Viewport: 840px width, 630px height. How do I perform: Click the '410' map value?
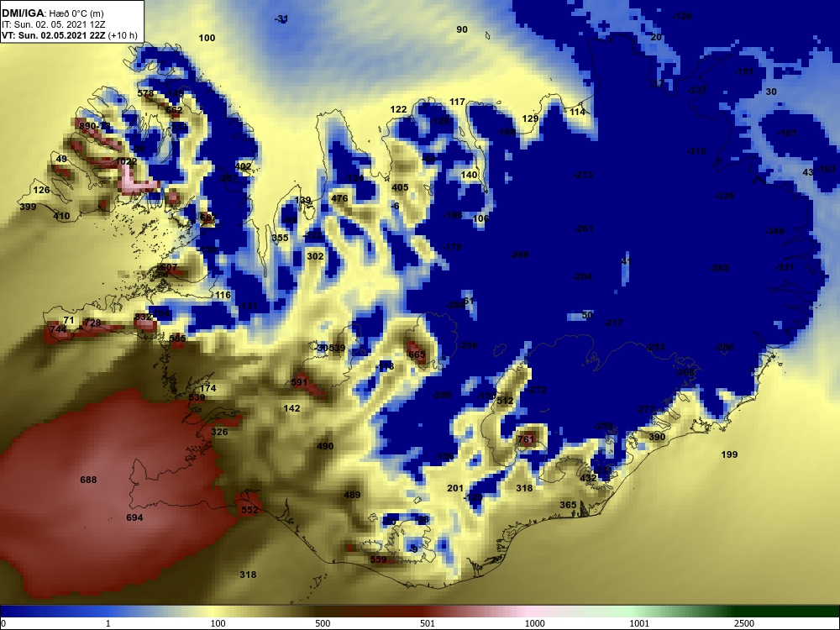point(61,217)
